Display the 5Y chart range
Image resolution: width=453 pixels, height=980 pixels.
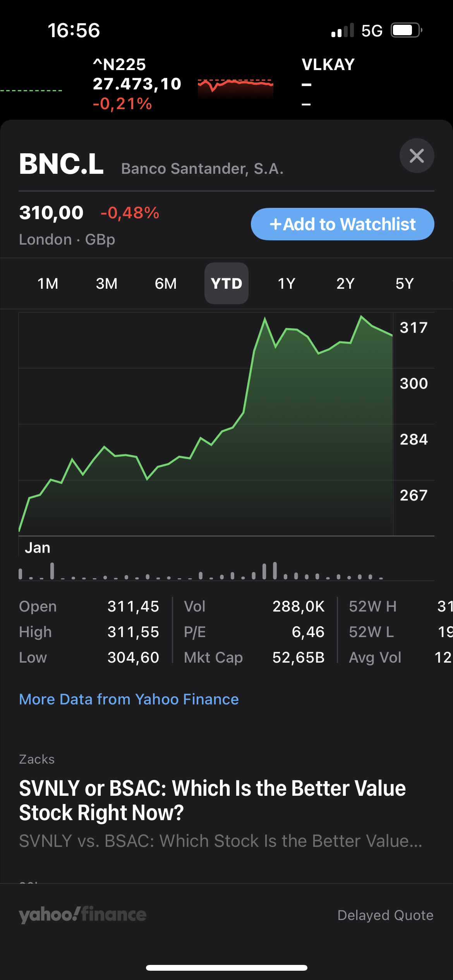tap(405, 283)
